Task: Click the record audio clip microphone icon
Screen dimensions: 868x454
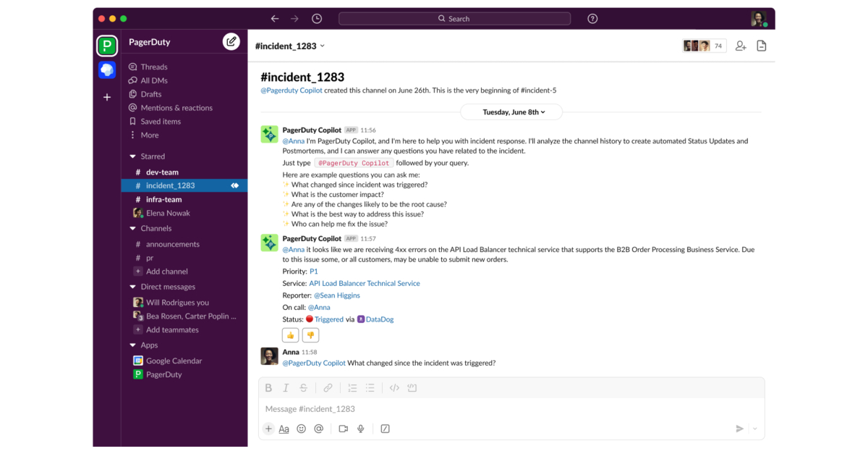Action: click(360, 429)
